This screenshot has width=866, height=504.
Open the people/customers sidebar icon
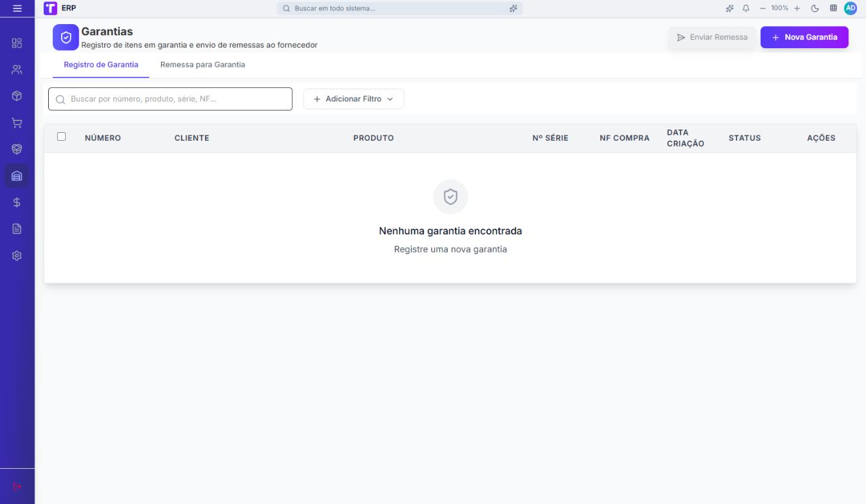click(x=17, y=70)
